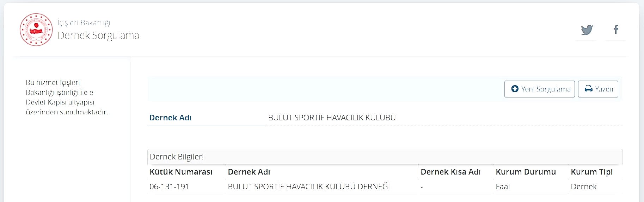Click the Kurum Tipi column header
644x202 pixels.
point(592,172)
